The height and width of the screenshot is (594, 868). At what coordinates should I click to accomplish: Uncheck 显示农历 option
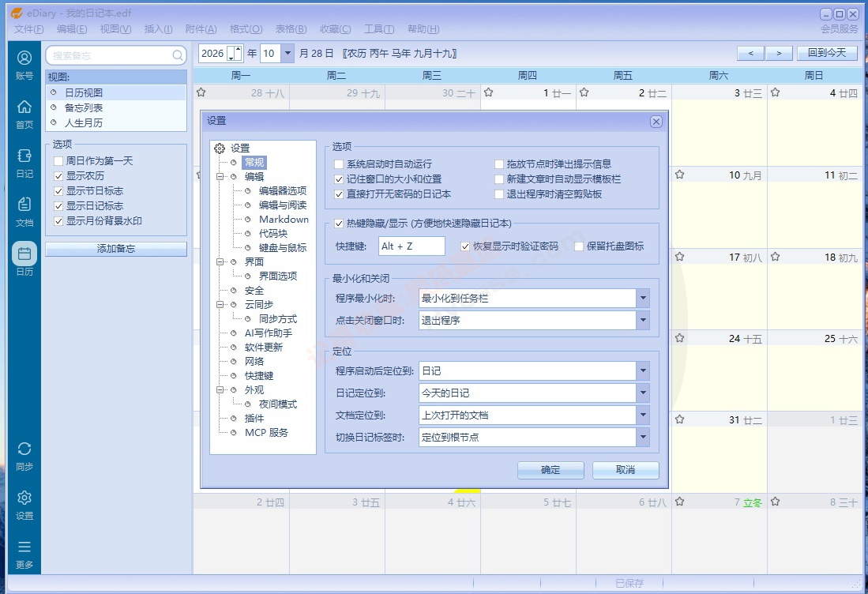pos(58,176)
